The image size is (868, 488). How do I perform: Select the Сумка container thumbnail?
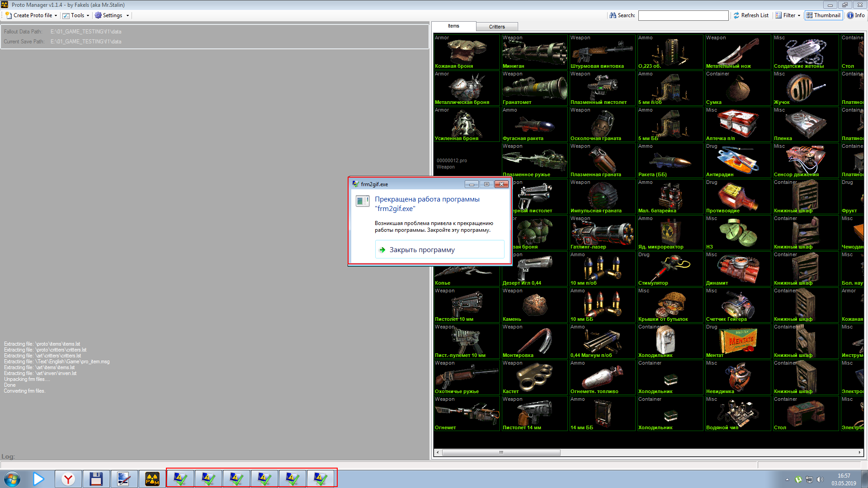(x=738, y=88)
